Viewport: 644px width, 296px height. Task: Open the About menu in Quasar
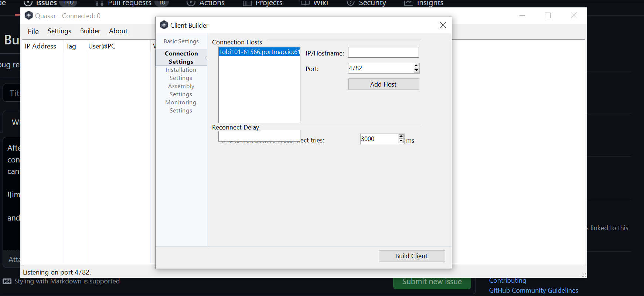pos(118,31)
